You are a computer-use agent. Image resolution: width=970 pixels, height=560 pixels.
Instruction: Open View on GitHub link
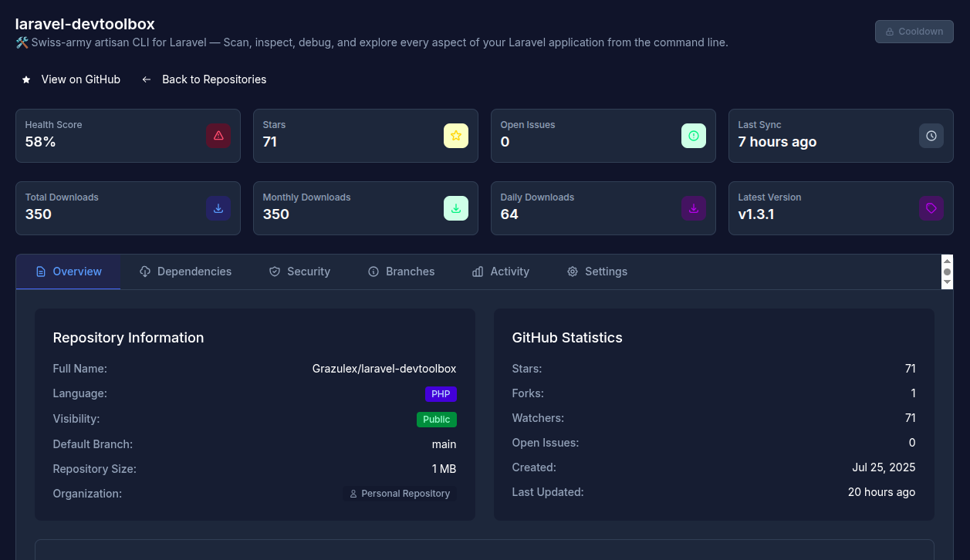click(x=71, y=79)
